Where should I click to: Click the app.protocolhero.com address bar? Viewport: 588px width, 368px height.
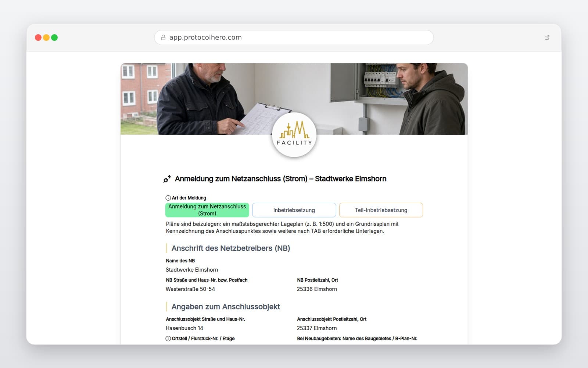pyautogui.click(x=294, y=38)
